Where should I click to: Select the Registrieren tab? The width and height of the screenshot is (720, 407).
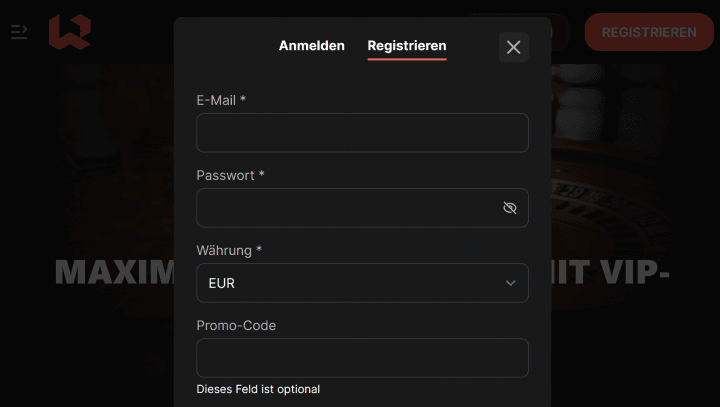[x=407, y=46]
